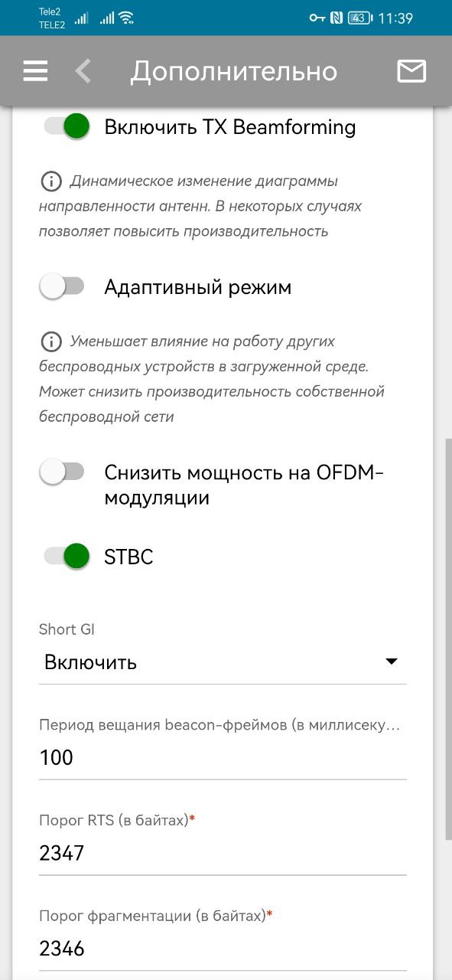452x980 pixels.
Task: Edit the Порог RTS field 2347
Action: click(223, 853)
